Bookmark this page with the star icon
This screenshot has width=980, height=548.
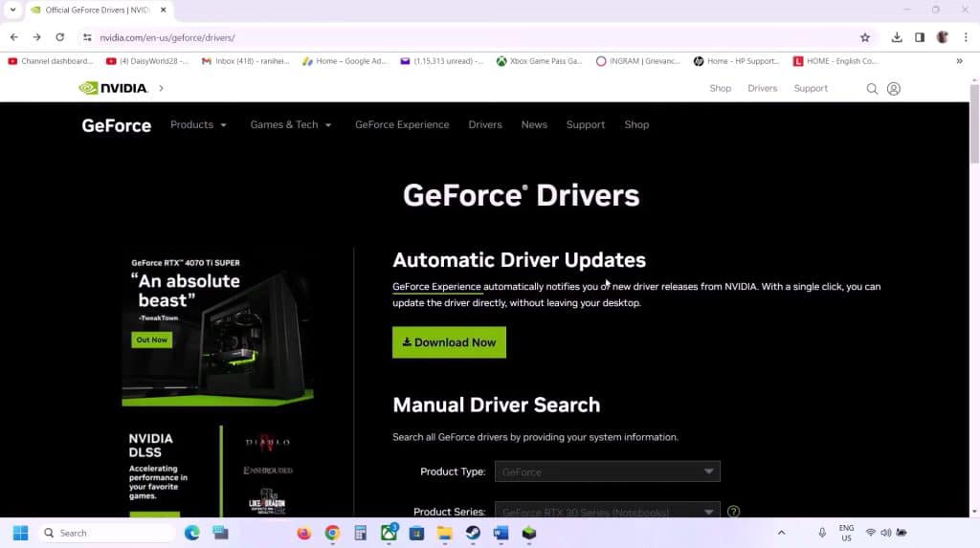pos(865,37)
